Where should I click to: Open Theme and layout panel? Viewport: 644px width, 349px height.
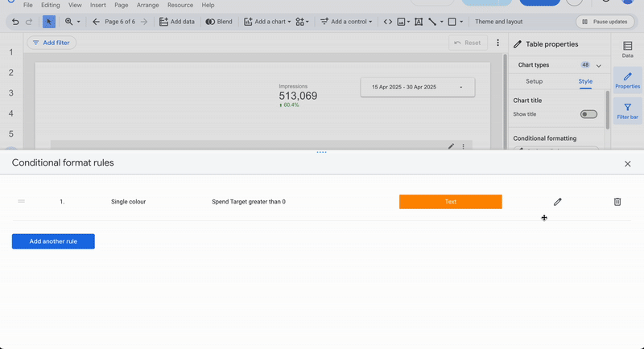(498, 22)
